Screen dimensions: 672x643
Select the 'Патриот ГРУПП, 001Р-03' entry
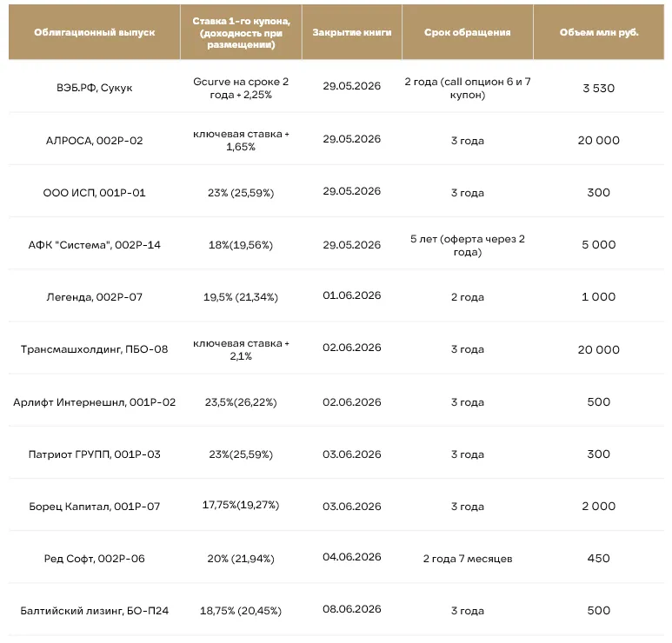point(94,454)
